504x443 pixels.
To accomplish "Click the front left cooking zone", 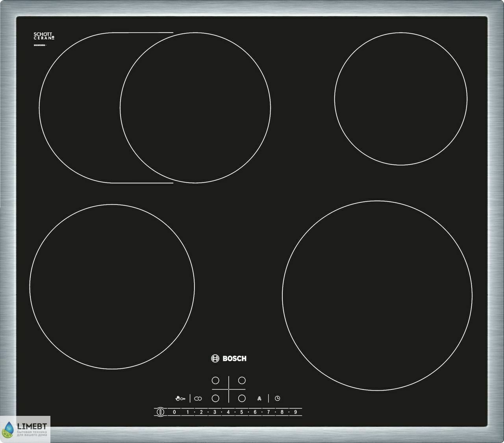I will click(112, 287).
